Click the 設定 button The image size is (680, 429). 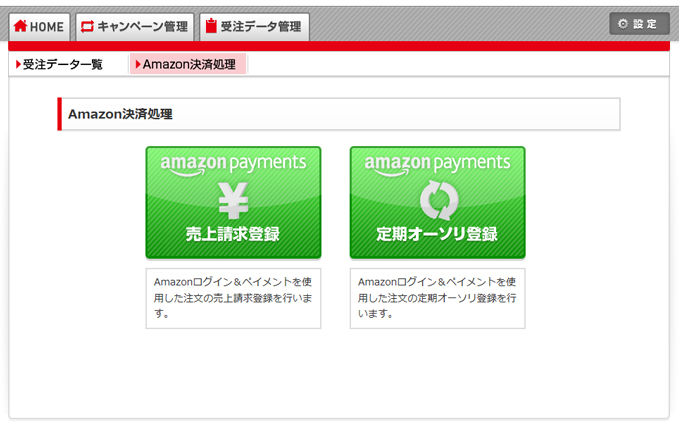(x=639, y=24)
